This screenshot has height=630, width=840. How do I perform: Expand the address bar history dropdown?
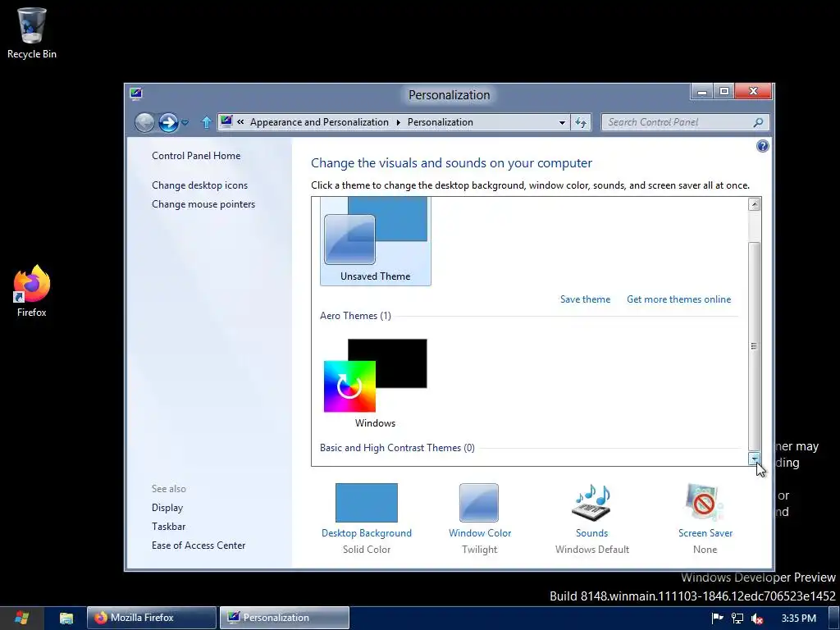click(x=562, y=123)
